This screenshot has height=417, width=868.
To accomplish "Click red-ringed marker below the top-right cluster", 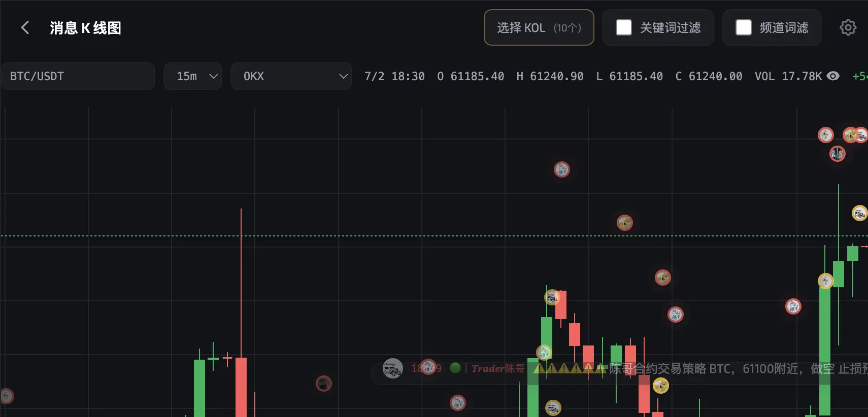I will coord(838,153).
